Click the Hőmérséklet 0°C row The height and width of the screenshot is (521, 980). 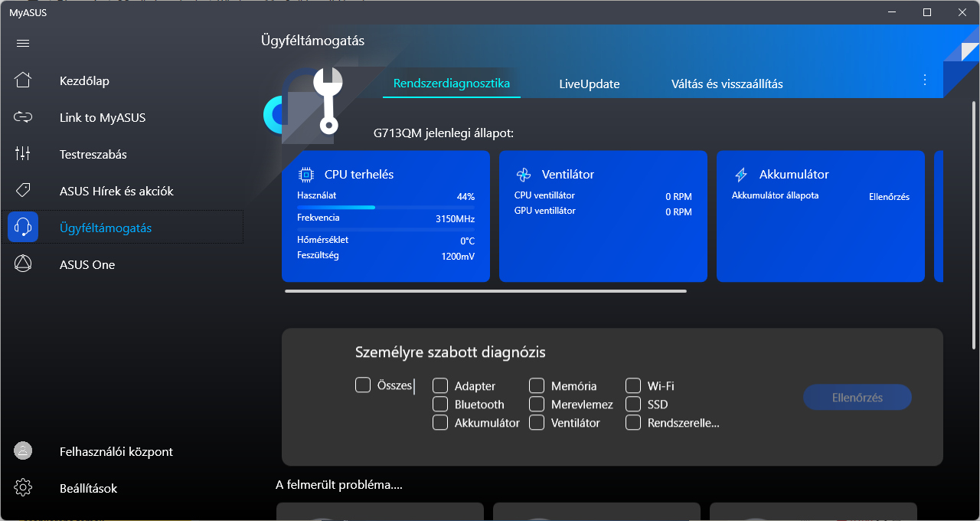(386, 241)
